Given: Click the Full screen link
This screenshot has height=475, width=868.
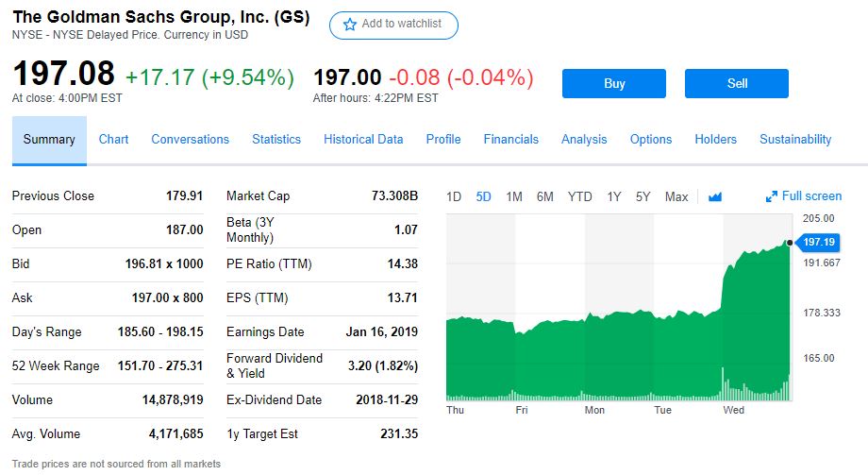Looking at the screenshot, I should click(811, 196).
